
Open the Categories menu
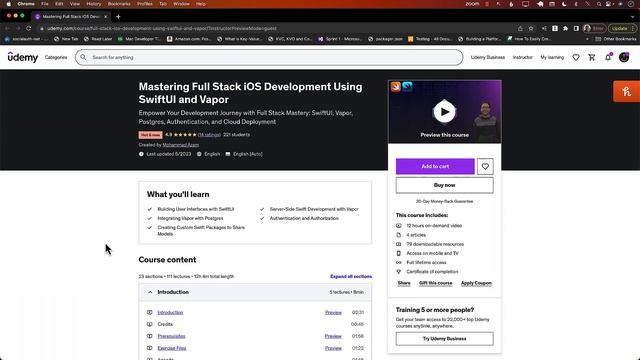pos(56,58)
